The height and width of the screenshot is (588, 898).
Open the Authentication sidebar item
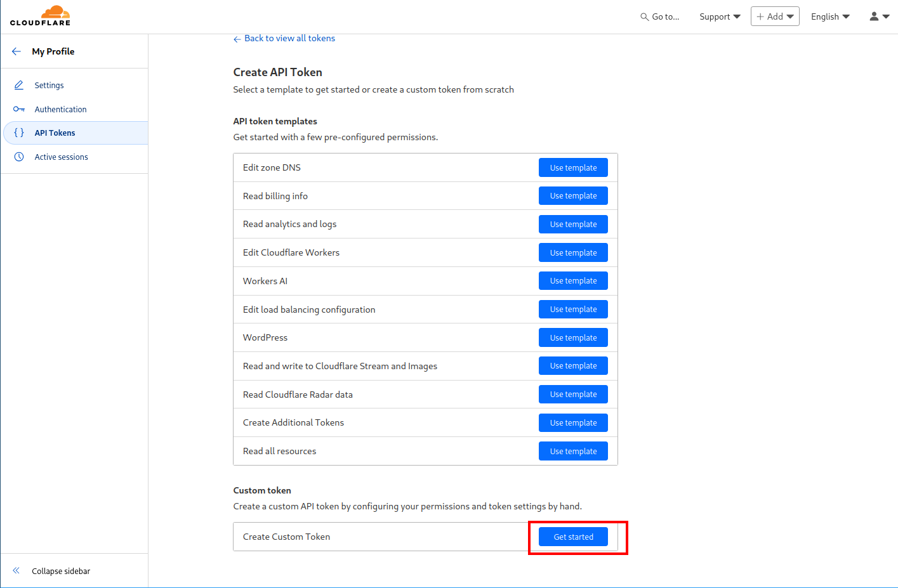pyautogui.click(x=74, y=109)
